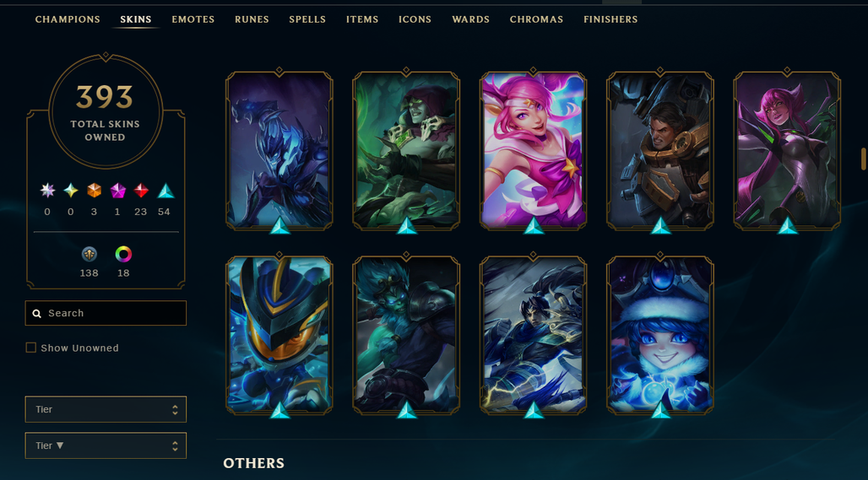The height and width of the screenshot is (480, 868).
Task: Click the magnifier icon in Search box
Action: (x=37, y=314)
